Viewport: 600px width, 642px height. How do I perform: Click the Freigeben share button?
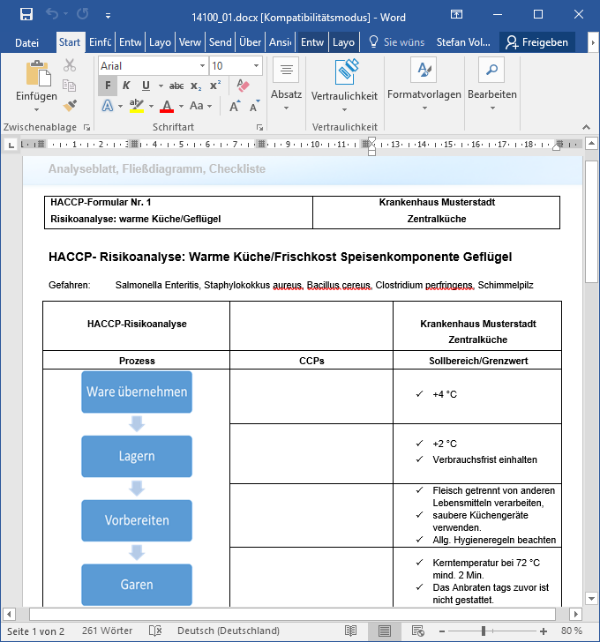[537, 42]
